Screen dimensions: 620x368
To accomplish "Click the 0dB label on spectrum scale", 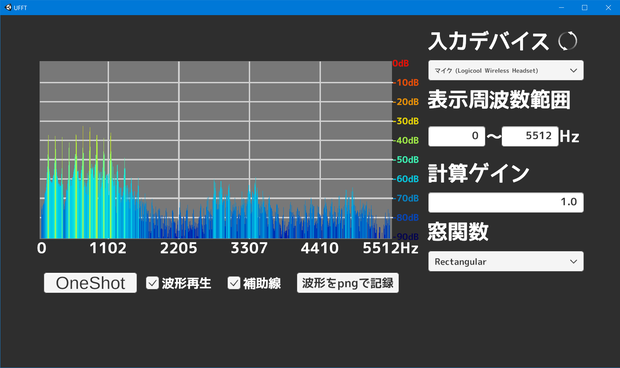I will pyautogui.click(x=401, y=64).
